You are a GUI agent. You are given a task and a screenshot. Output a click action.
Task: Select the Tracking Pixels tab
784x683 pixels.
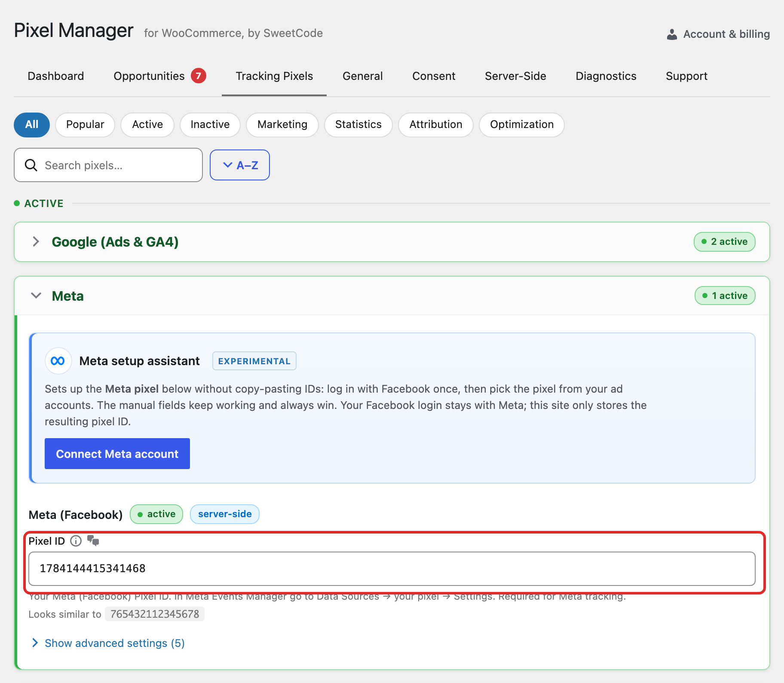click(x=274, y=76)
